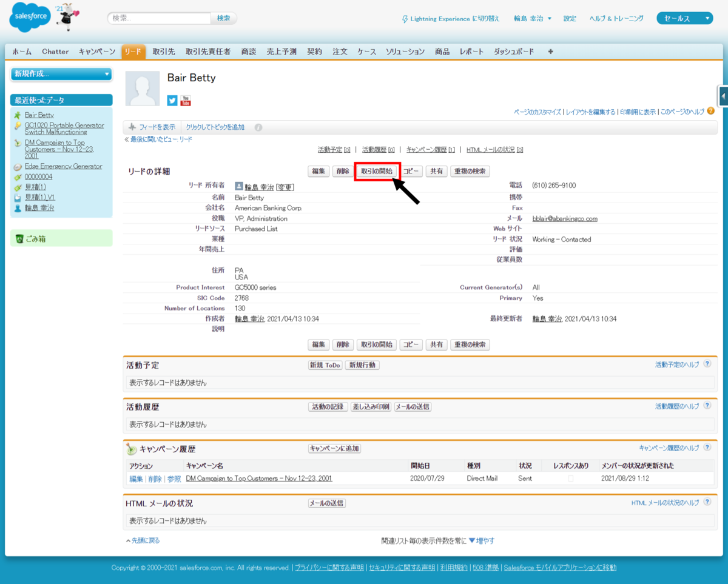Click the help icon for 活動履歴のヘルプ
Viewport: 728px width, 584px height.
pos(707,406)
